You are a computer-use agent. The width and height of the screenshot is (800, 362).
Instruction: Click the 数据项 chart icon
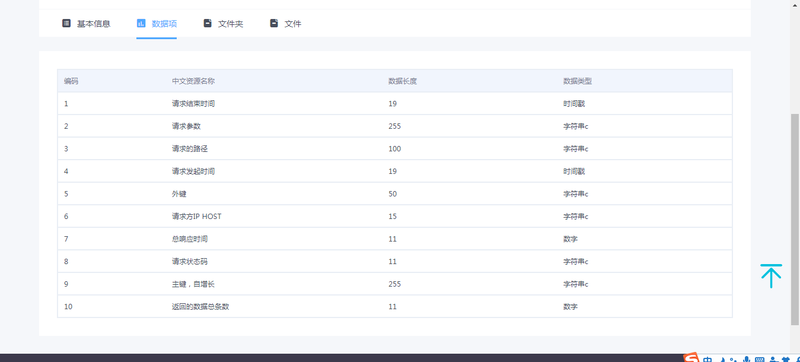[141, 23]
